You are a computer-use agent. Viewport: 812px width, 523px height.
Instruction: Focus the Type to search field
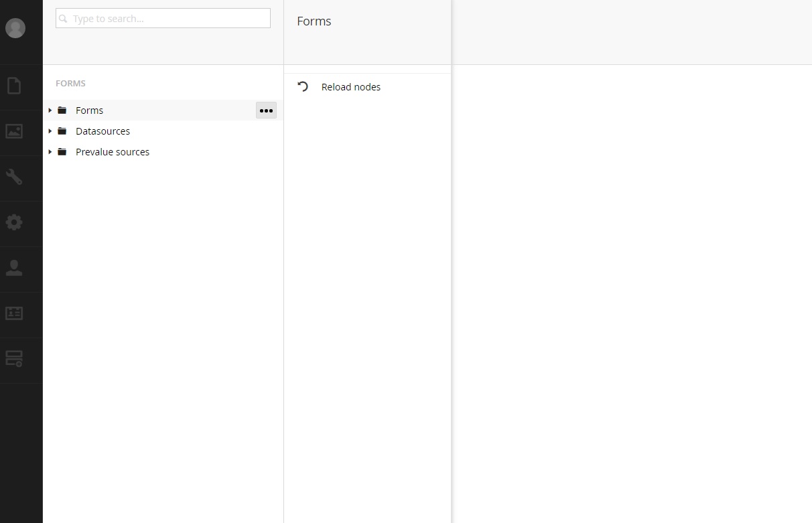(163, 18)
